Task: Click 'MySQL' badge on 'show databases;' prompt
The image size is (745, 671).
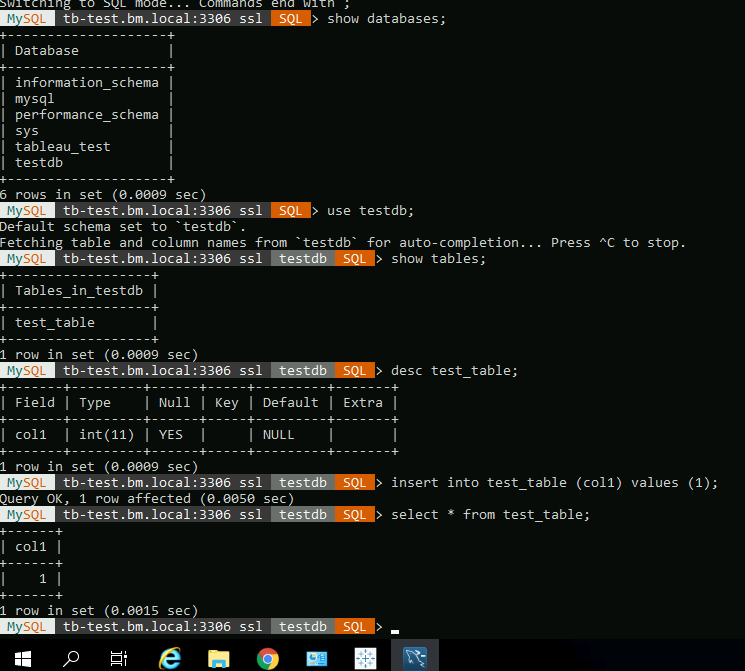Action: 27,19
